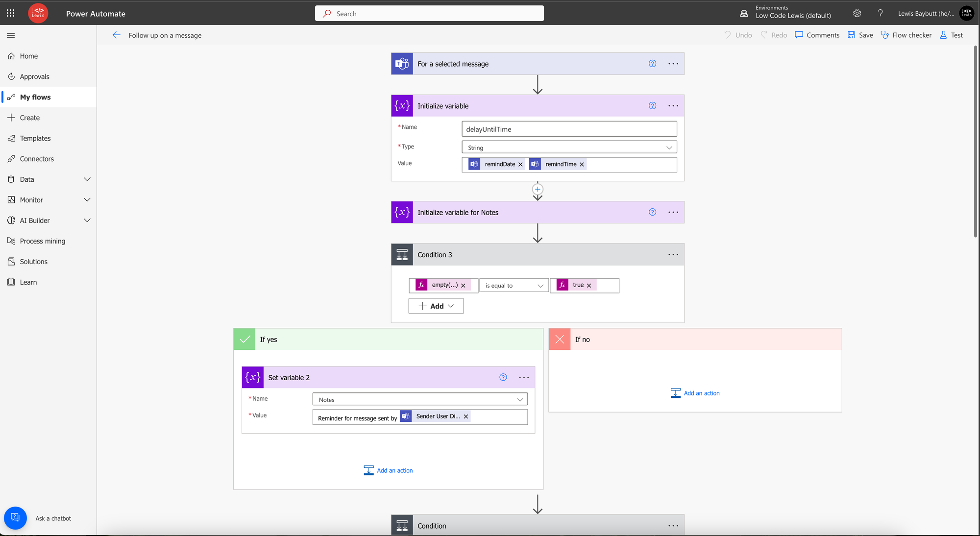Viewport: 980px width, 536px height.
Task: Click the Test flask icon
Action: [943, 35]
